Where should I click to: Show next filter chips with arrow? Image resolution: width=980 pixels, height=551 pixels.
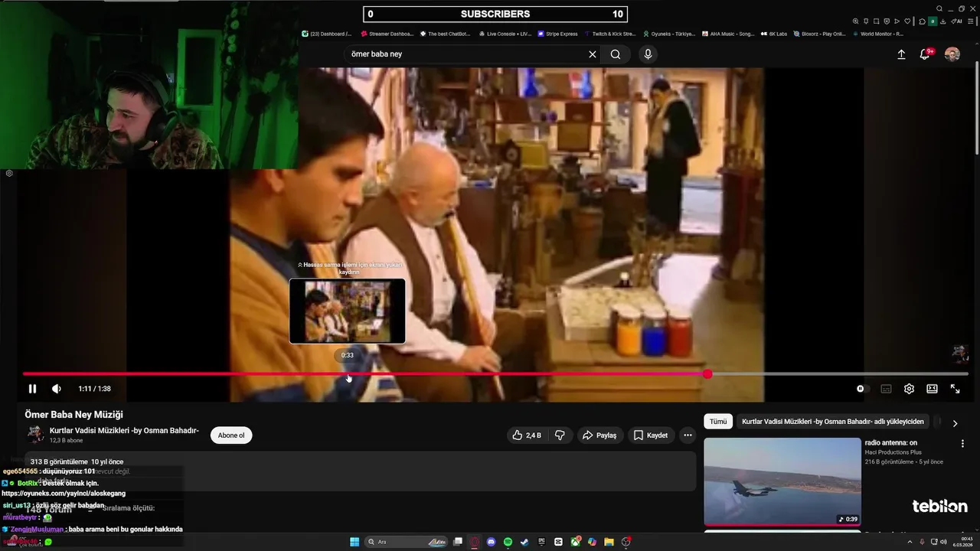955,423
